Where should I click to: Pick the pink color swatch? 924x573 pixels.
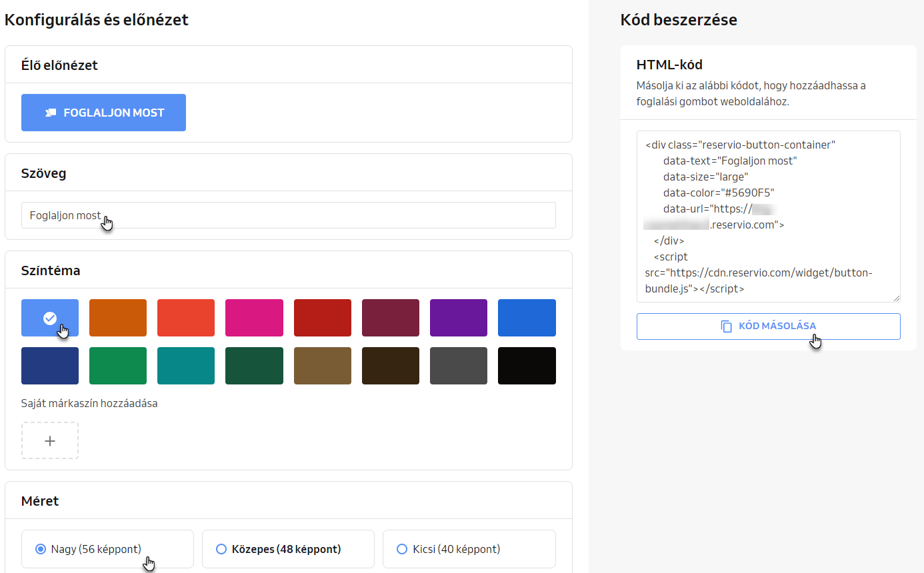point(254,318)
